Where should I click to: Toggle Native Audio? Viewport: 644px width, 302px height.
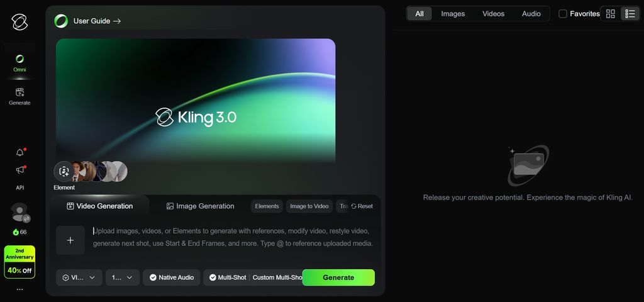tap(172, 277)
